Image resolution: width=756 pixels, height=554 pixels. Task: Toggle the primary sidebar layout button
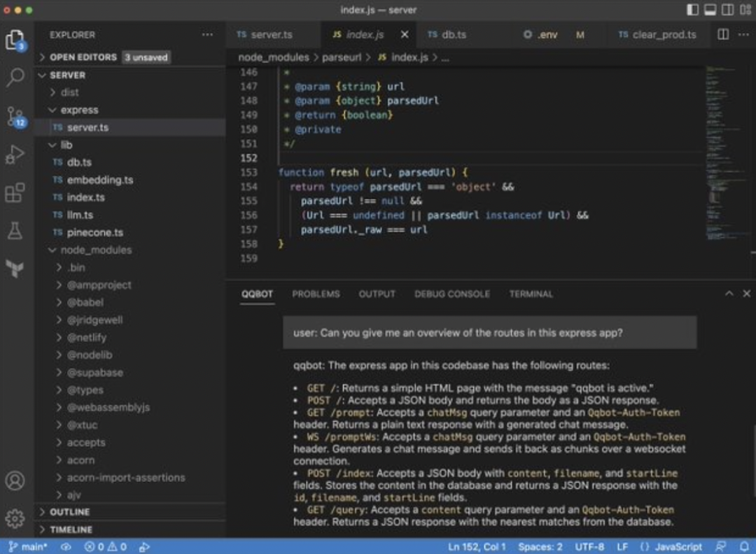pos(692,10)
